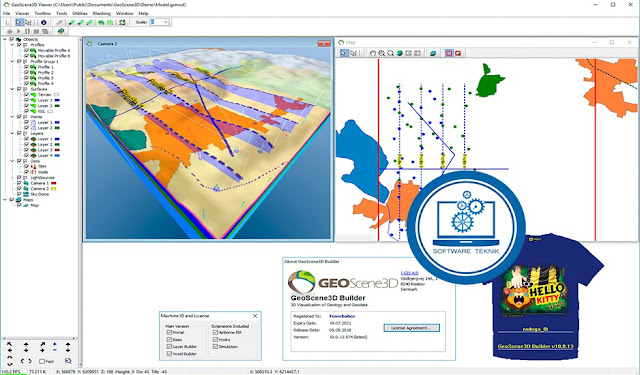The height and width of the screenshot is (375, 640).
Task: Toggle the Wells data checkbox
Action: 27,172
